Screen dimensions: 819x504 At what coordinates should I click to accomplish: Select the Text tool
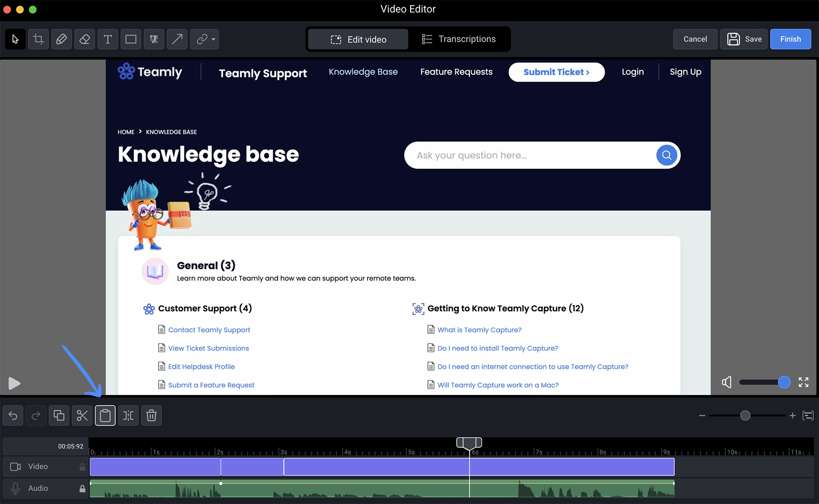pyautogui.click(x=108, y=39)
